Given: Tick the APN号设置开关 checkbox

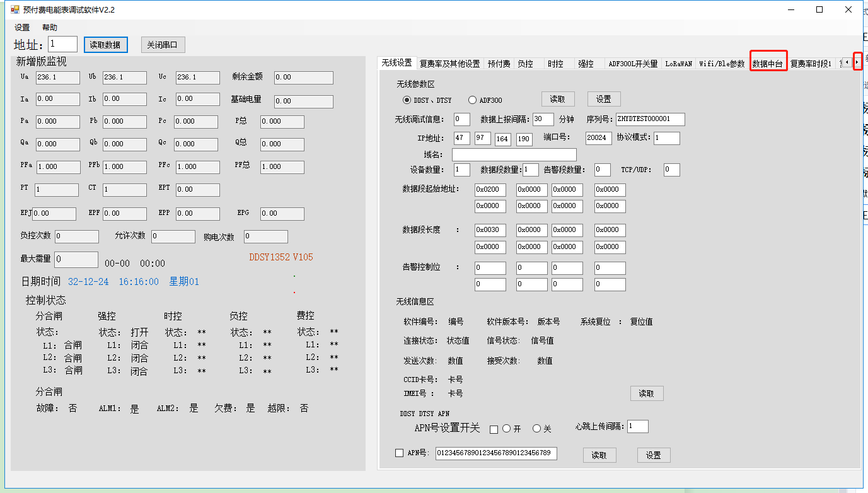Looking at the screenshot, I should (x=494, y=429).
